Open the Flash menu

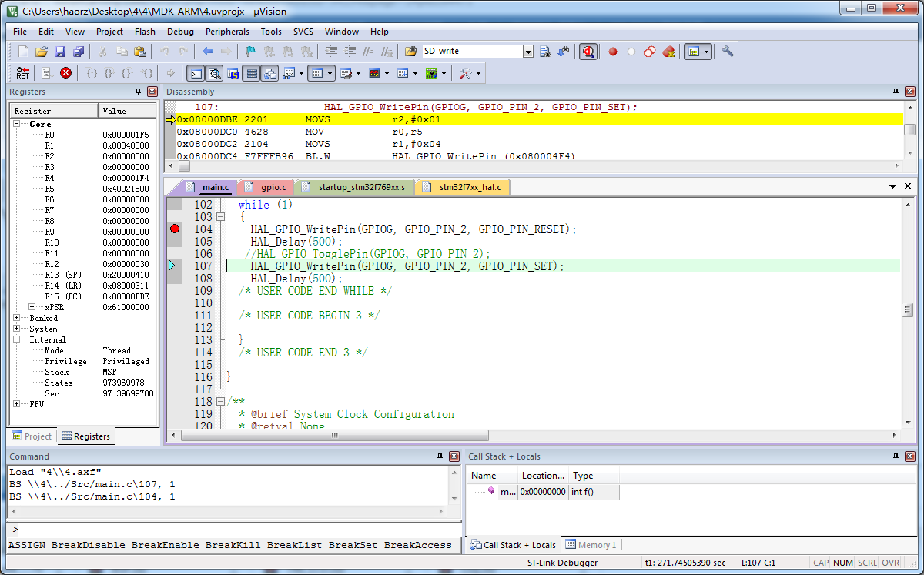(145, 32)
